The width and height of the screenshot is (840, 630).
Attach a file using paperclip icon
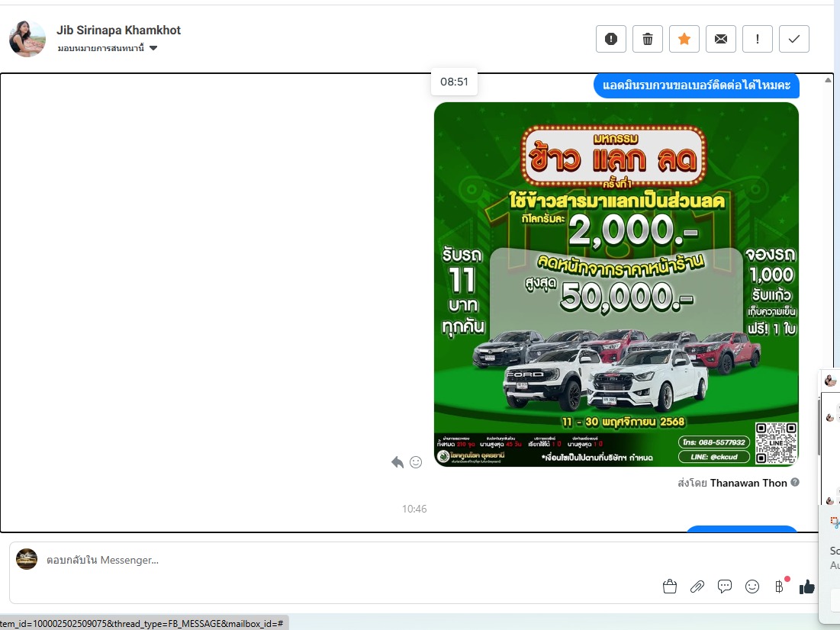[x=697, y=587]
